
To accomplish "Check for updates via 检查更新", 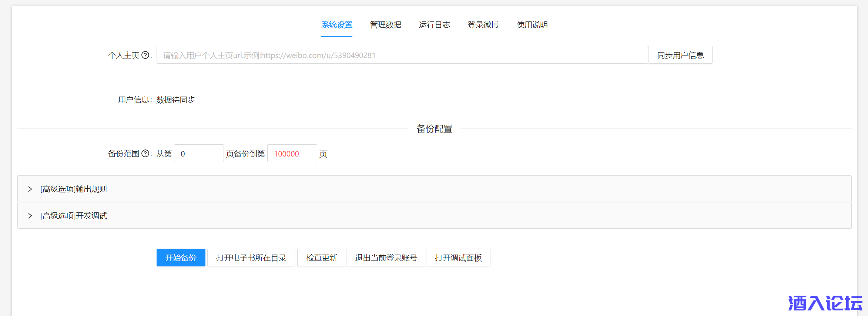I will click(321, 258).
